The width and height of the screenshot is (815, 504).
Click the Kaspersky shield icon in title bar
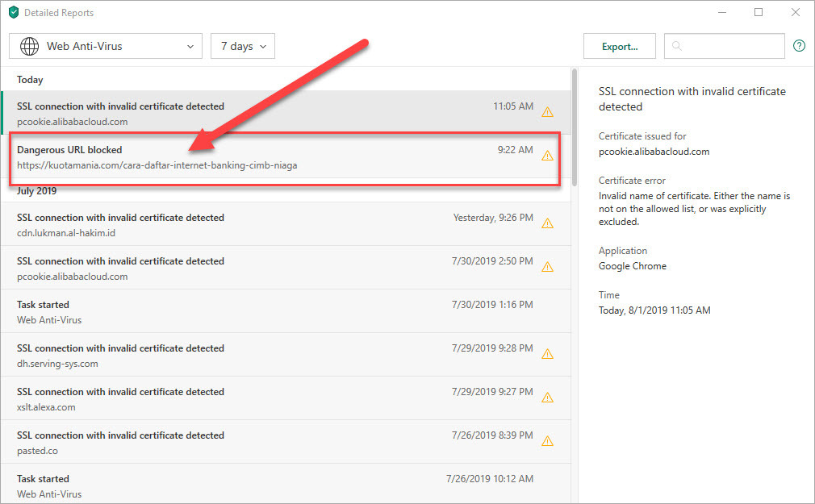click(14, 13)
